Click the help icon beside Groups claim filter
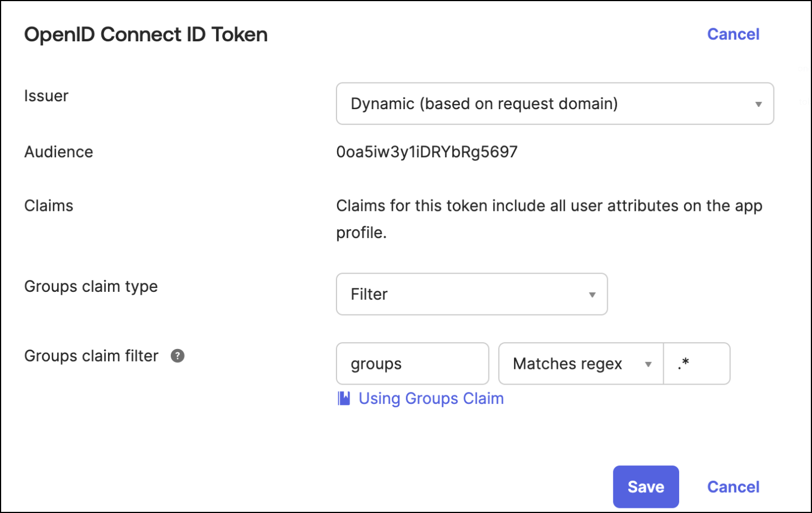The image size is (812, 513). pyautogui.click(x=178, y=356)
